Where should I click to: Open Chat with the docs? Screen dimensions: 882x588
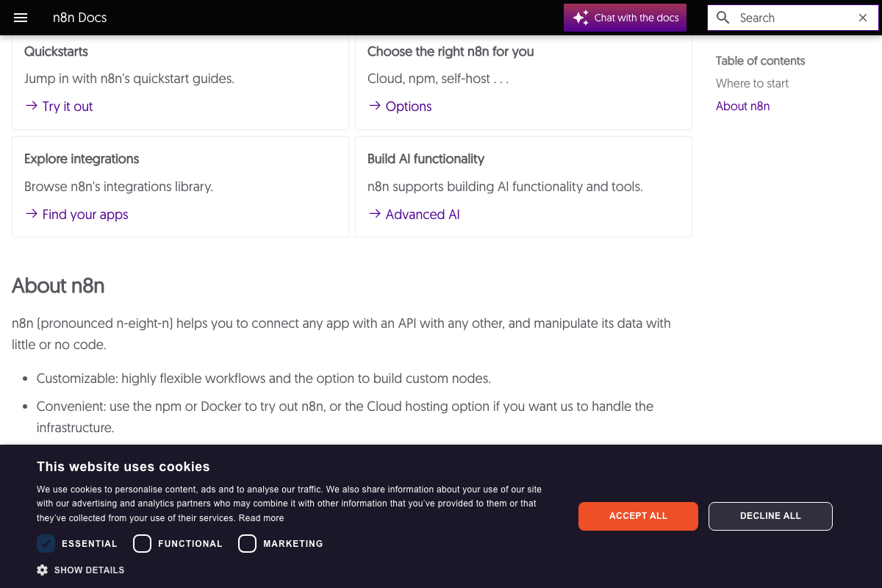625,18
